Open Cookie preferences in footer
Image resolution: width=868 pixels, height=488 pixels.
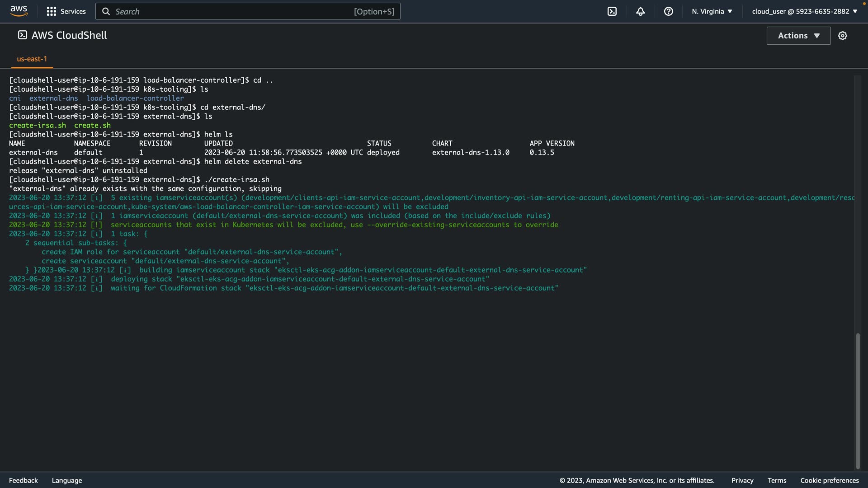pos(829,480)
